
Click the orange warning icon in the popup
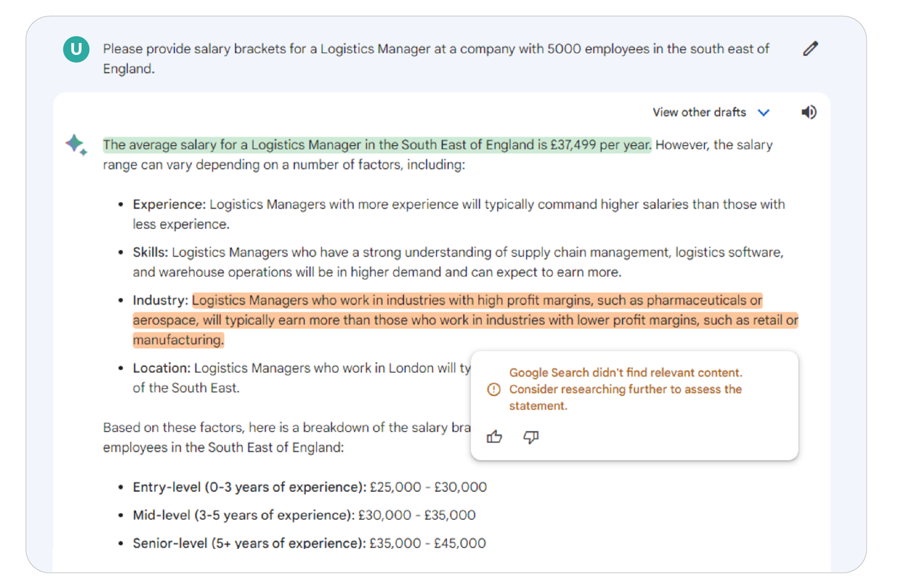pos(493,389)
